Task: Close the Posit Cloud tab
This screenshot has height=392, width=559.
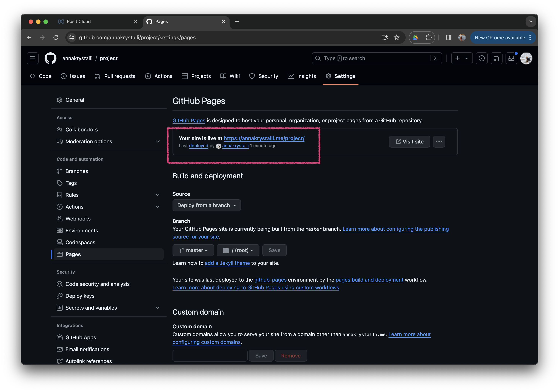Action: tap(135, 22)
